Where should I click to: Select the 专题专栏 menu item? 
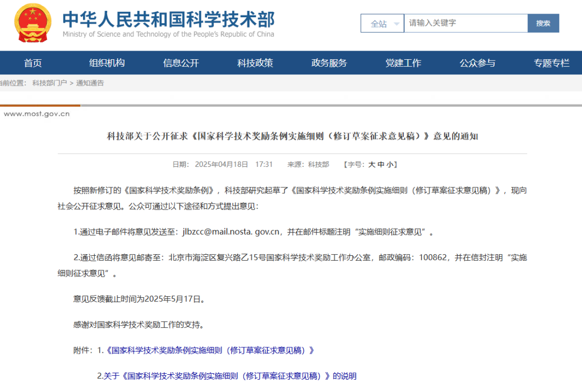click(x=551, y=62)
